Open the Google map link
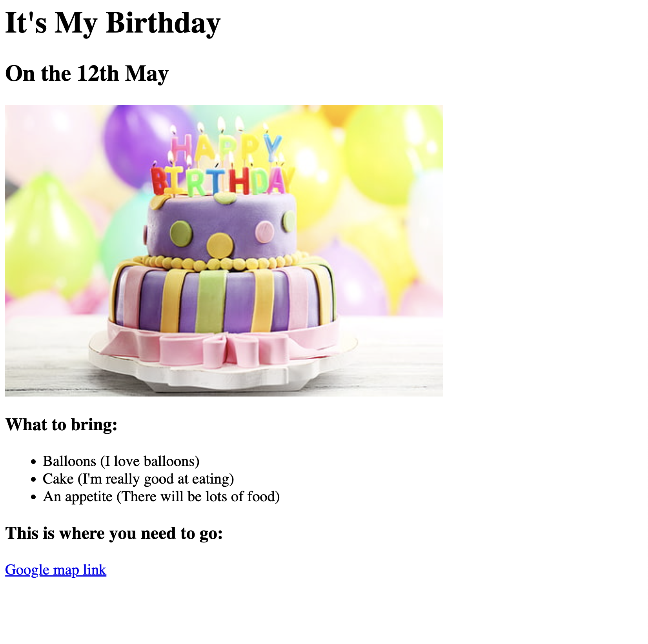The width and height of the screenshot is (648, 644). (x=55, y=570)
